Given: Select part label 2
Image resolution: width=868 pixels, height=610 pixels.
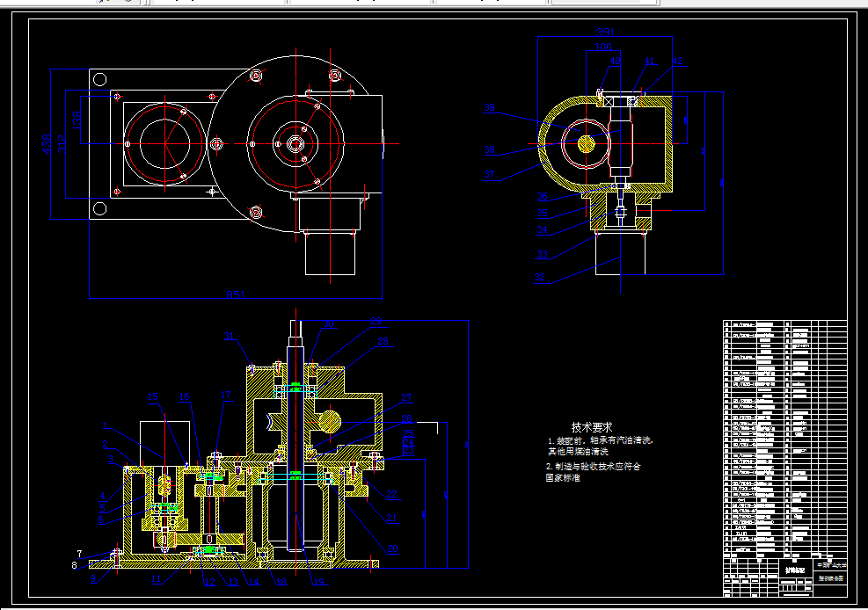Looking at the screenshot, I should tap(105, 444).
